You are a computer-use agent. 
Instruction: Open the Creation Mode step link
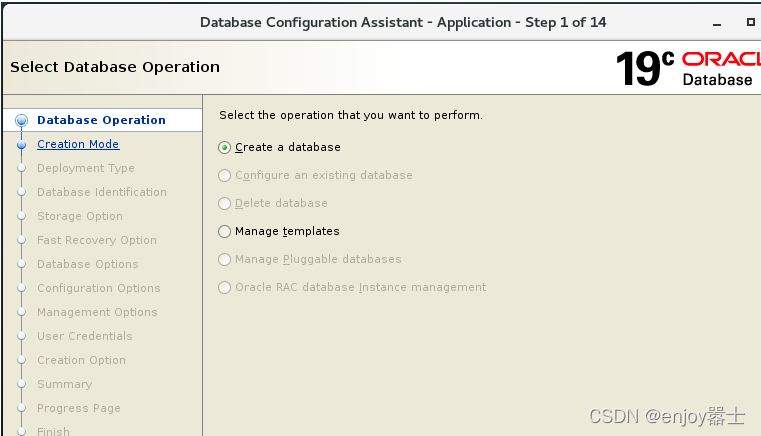click(x=78, y=144)
